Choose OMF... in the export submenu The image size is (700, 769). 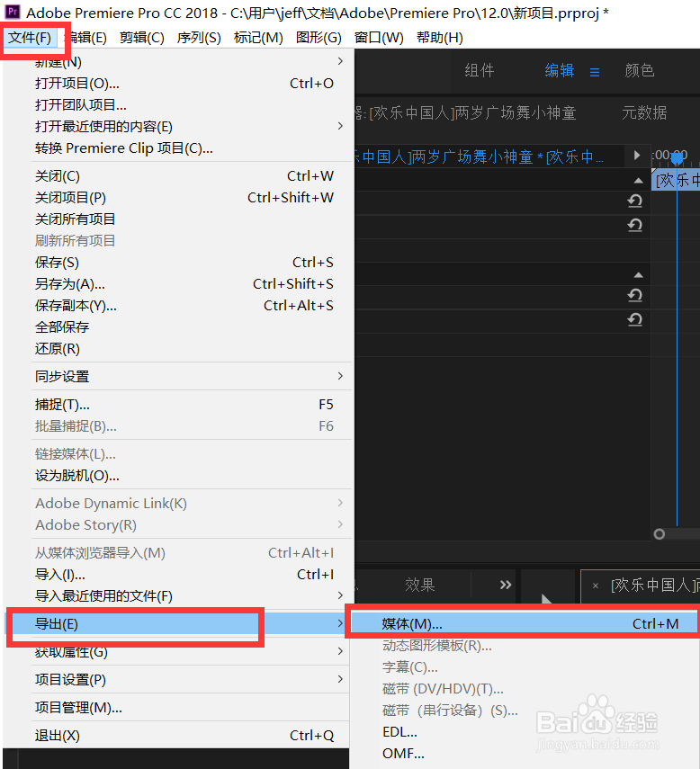tap(525, 754)
